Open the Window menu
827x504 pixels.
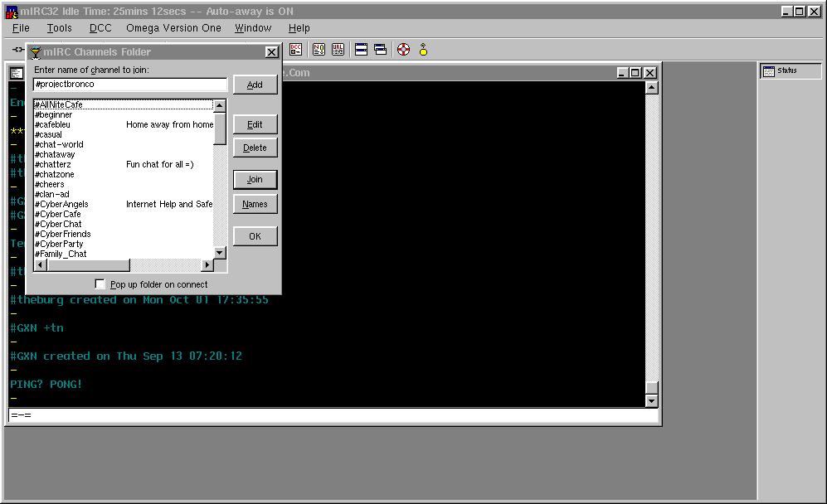pyautogui.click(x=253, y=28)
